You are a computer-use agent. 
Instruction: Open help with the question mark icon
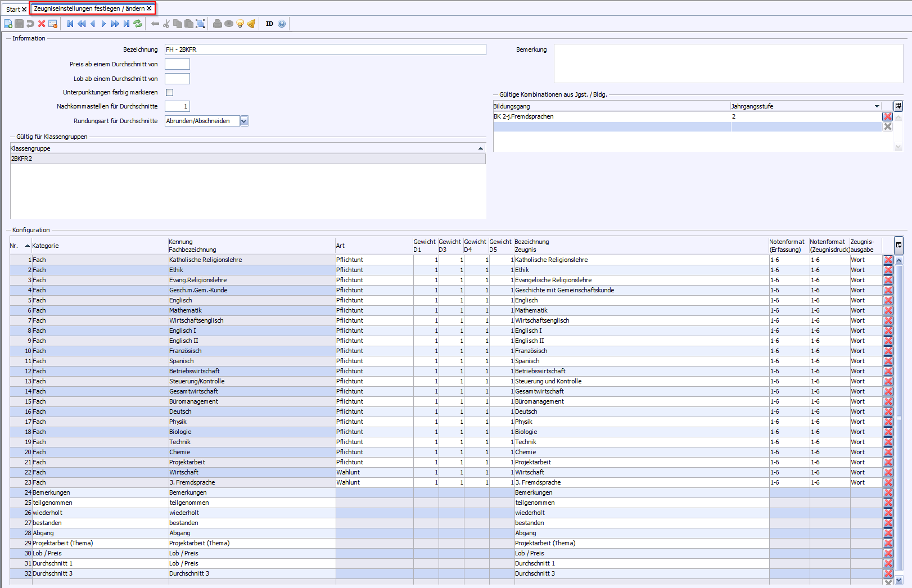282,24
